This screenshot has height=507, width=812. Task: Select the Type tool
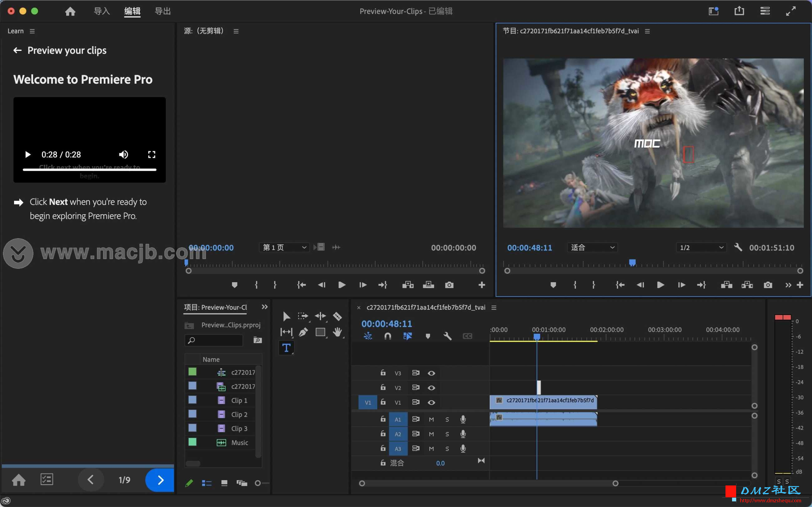[x=286, y=348]
